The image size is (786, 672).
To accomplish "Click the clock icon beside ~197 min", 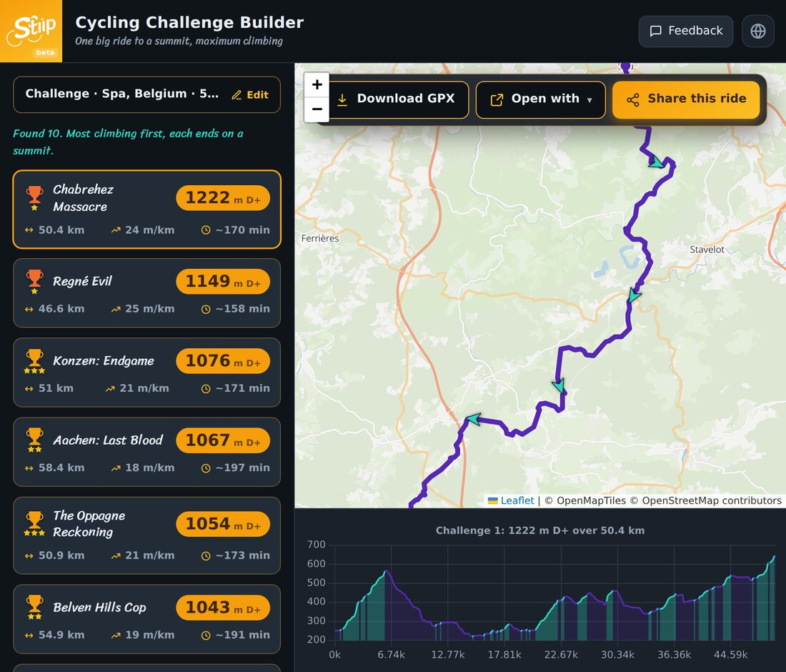I will coord(206,468).
